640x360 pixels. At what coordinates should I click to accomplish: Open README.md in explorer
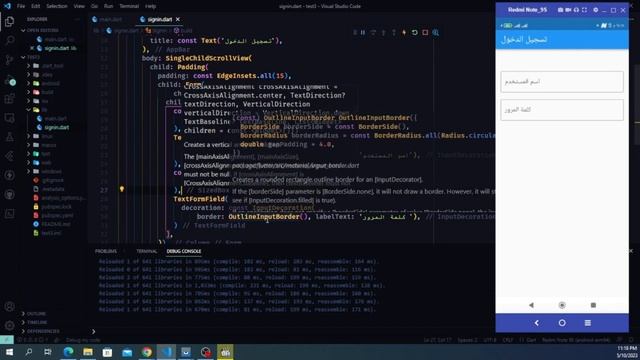[56, 224]
